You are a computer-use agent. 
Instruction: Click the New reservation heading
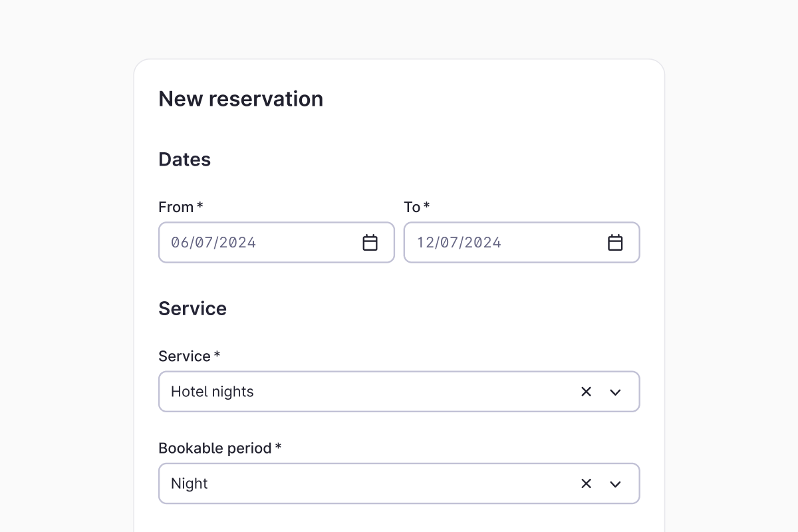[241, 99]
